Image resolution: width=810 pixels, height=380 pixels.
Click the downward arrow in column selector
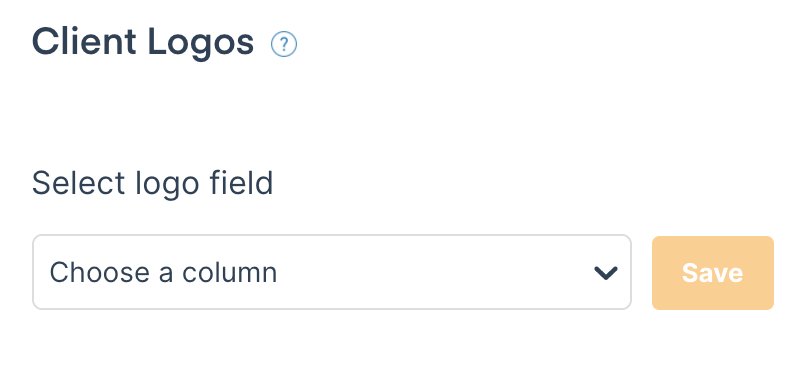coord(605,273)
